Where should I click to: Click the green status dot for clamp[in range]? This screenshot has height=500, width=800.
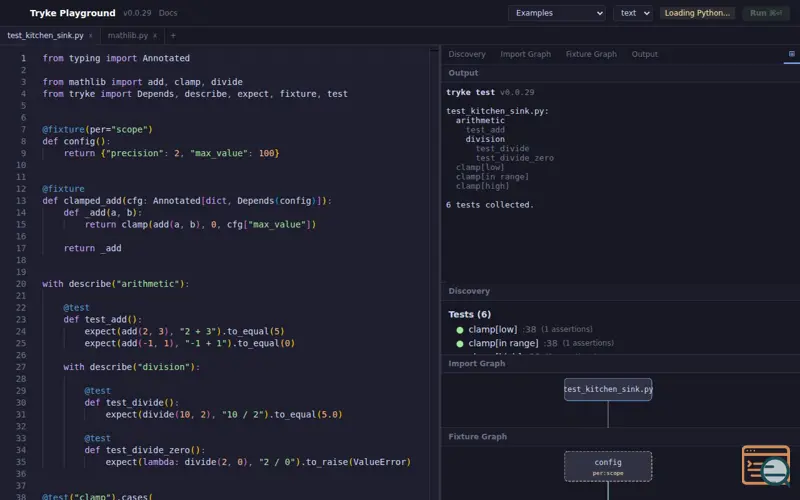tap(460, 344)
